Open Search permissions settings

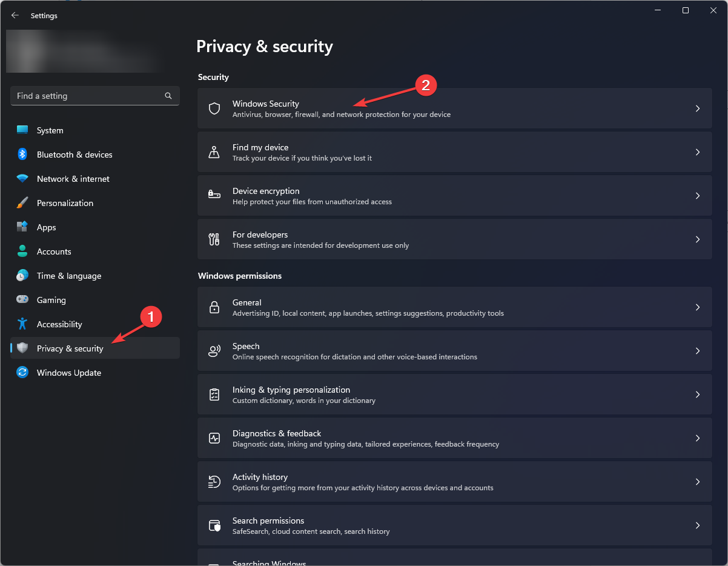[x=455, y=525]
